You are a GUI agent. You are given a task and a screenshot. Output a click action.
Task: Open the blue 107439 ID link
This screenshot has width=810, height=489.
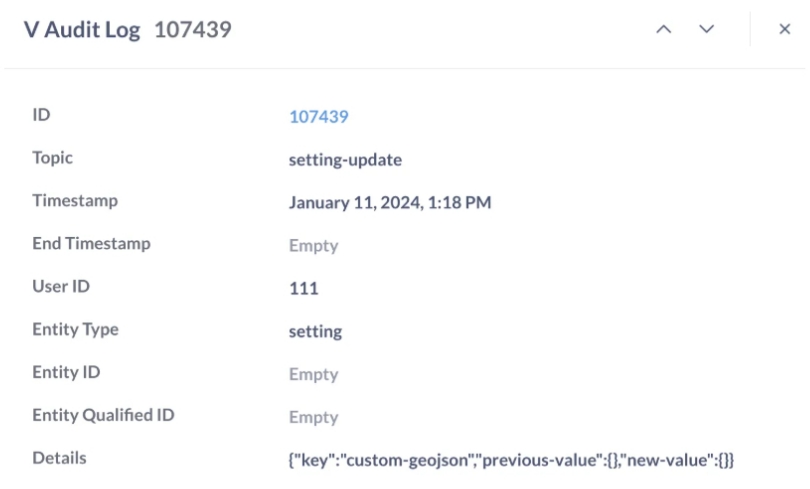click(318, 117)
